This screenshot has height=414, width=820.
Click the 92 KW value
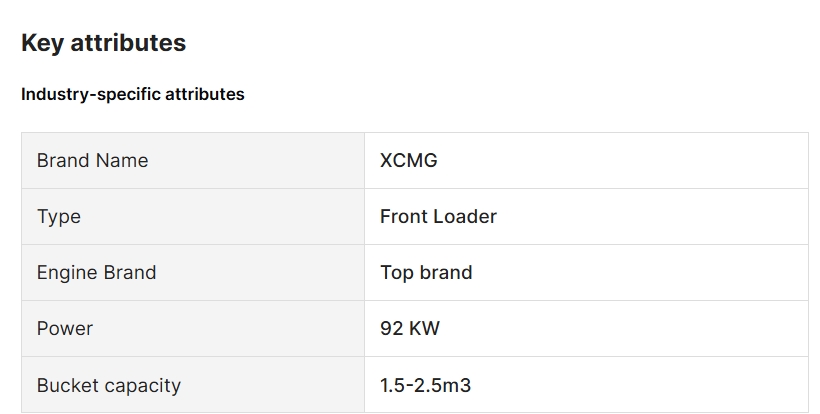(410, 329)
